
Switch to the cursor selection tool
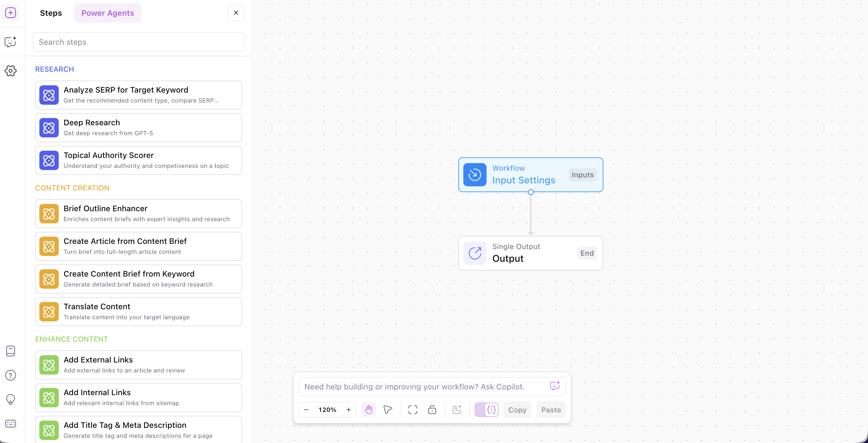tap(388, 410)
